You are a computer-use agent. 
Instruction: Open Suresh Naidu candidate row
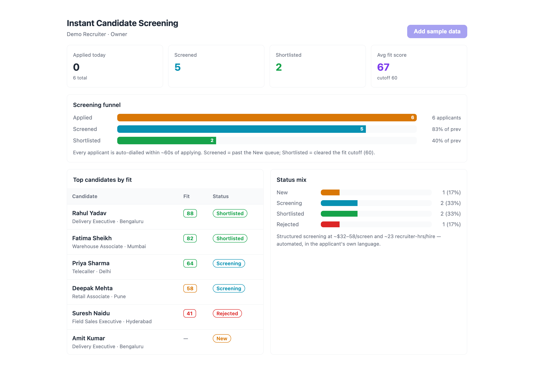click(x=165, y=317)
